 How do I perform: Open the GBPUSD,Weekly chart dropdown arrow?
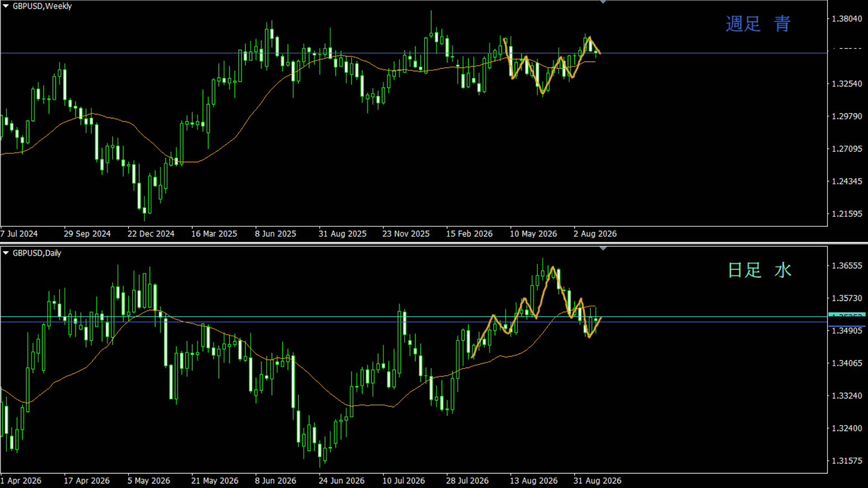click(x=6, y=6)
